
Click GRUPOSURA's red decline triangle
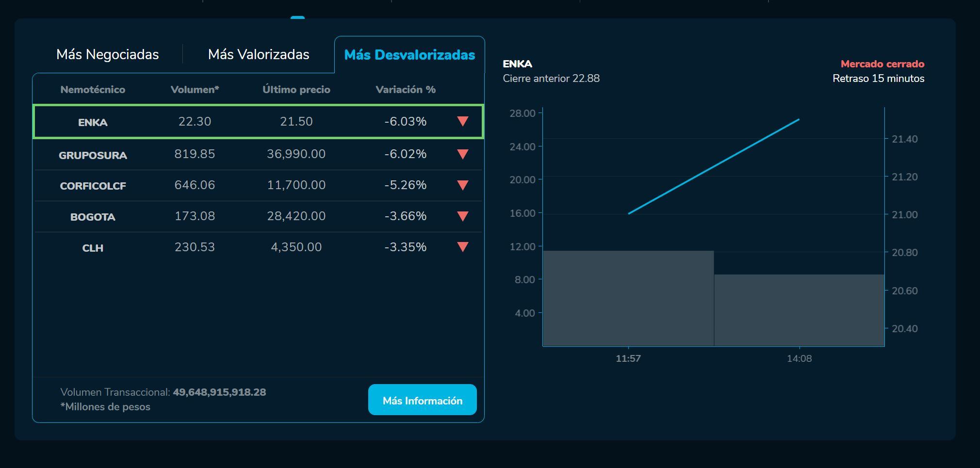click(462, 154)
